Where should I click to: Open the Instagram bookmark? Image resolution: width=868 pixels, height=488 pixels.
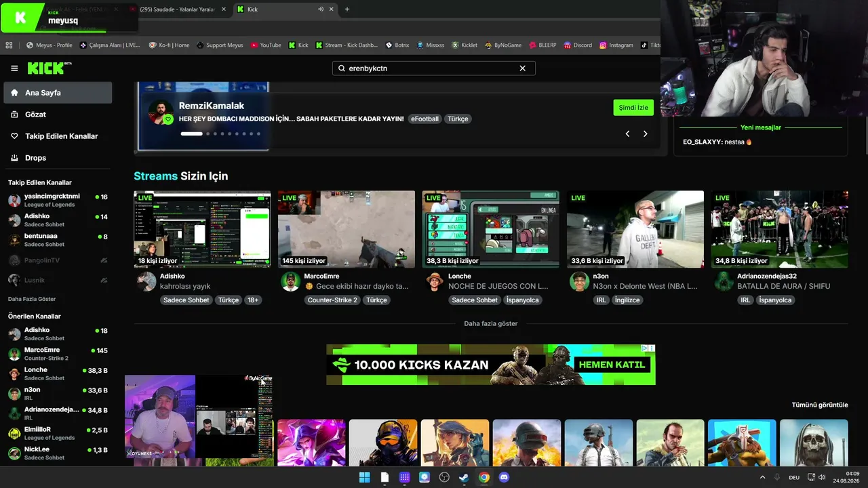tap(616, 45)
